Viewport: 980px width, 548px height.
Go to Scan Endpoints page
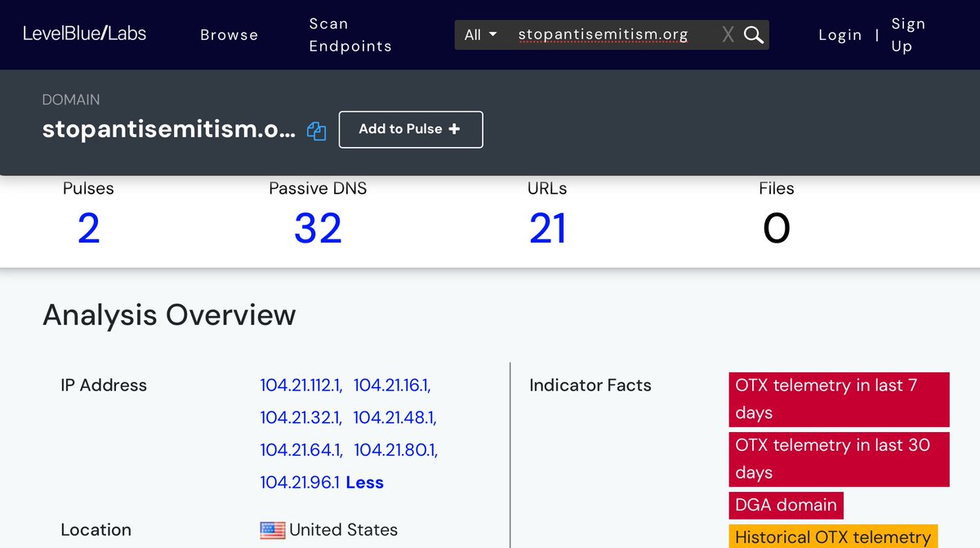coord(350,34)
